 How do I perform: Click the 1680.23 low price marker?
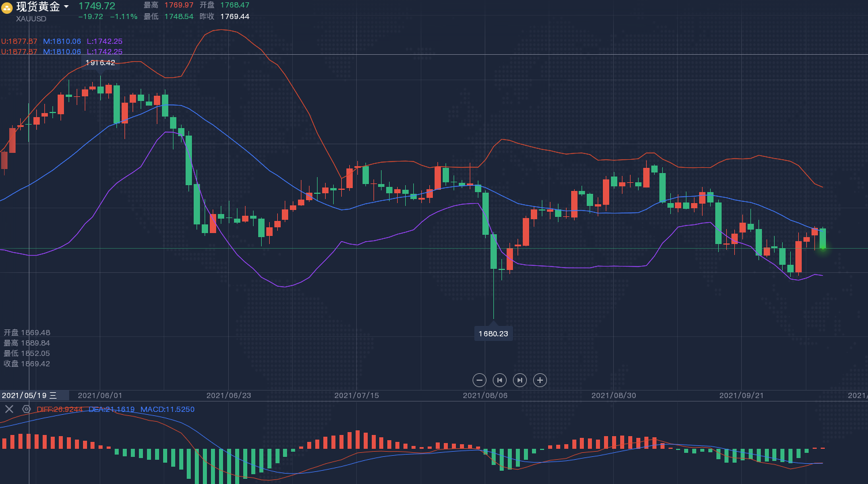[493, 333]
